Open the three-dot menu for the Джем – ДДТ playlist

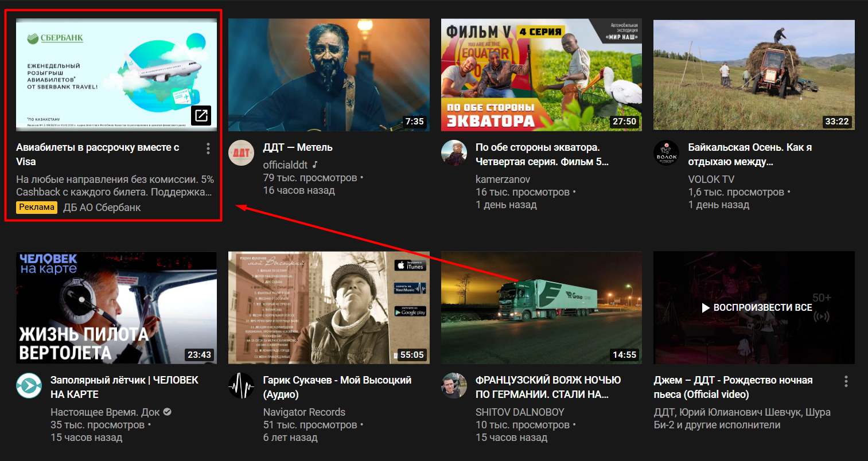coord(846,382)
